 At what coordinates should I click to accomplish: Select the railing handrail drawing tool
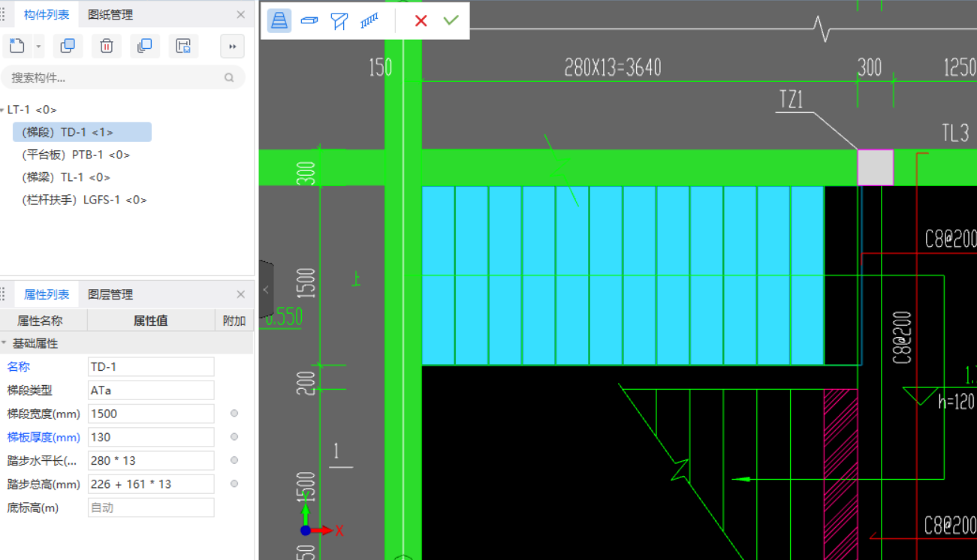[x=369, y=21]
